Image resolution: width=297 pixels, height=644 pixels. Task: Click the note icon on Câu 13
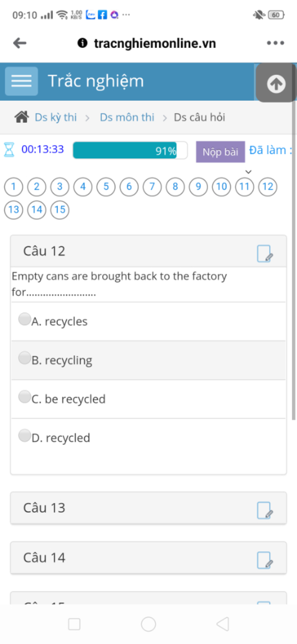coord(265,510)
